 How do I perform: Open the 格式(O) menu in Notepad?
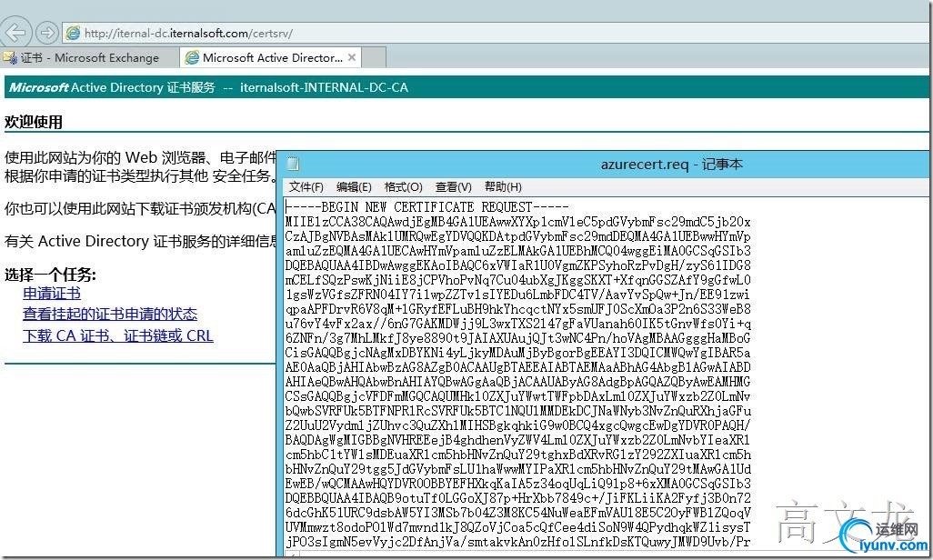403,187
